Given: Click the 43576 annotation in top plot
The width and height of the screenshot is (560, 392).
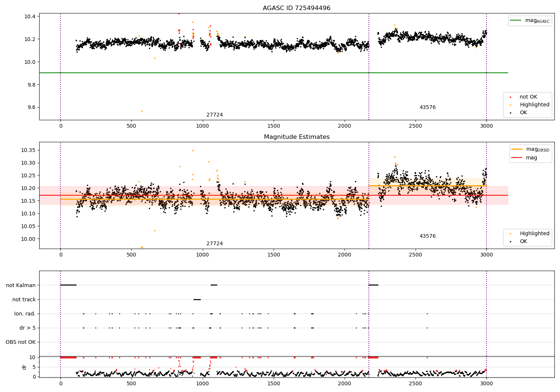Looking at the screenshot, I should tap(427, 108).
